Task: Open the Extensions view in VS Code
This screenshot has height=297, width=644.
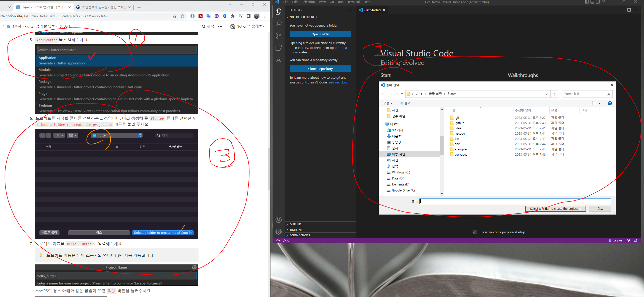Action: tap(279, 48)
